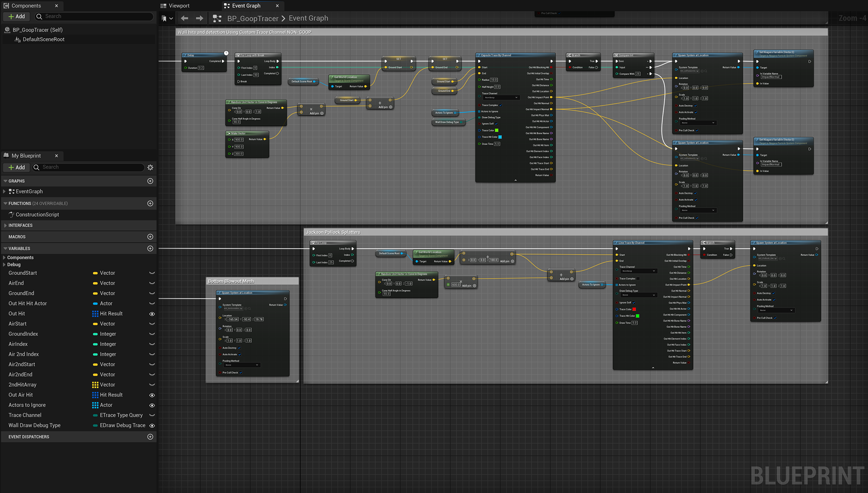Expand the Components variable category
This screenshot has width=868, height=493.
click(4, 258)
